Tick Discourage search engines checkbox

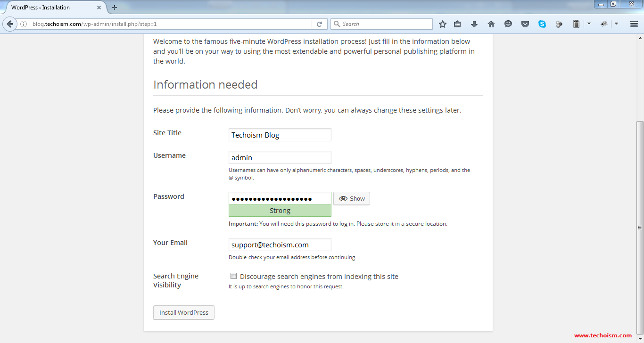233,276
